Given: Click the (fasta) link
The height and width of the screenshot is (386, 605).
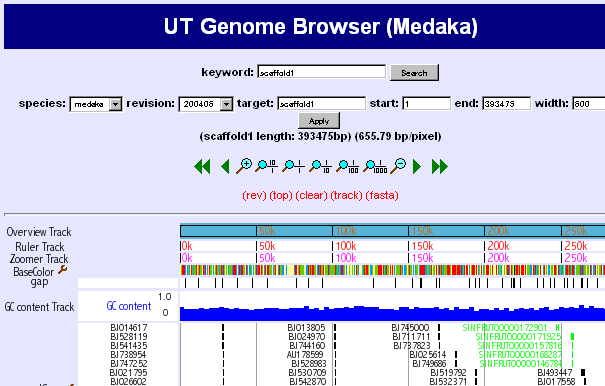Looking at the screenshot, I should (x=382, y=195).
